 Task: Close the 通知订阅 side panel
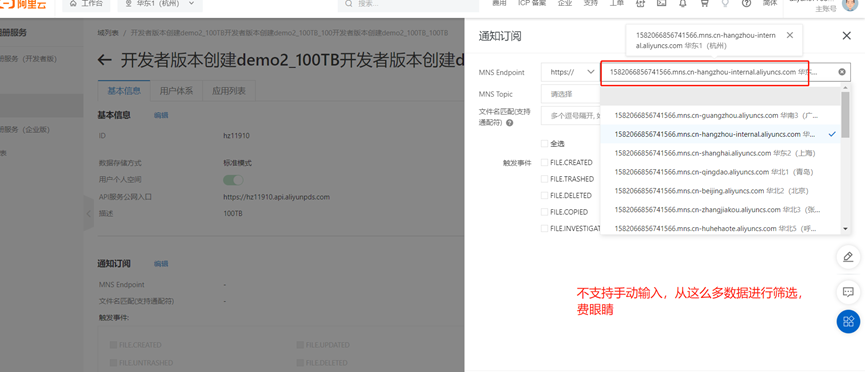847,36
